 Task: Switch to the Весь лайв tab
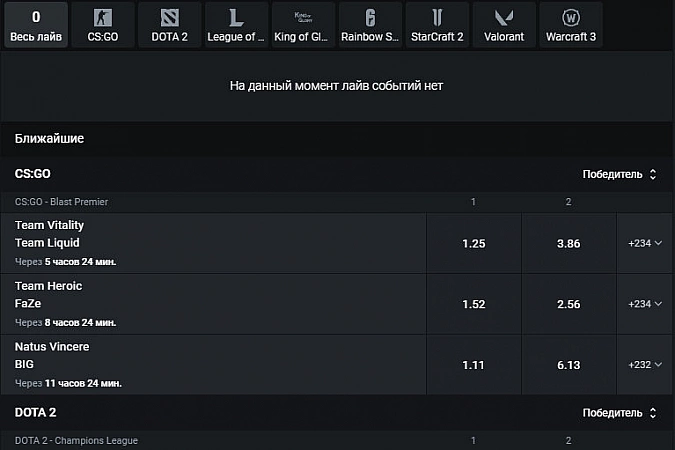[x=36, y=26]
